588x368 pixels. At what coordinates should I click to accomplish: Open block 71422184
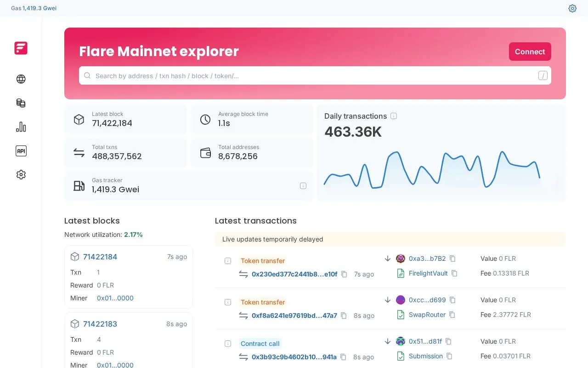point(100,257)
